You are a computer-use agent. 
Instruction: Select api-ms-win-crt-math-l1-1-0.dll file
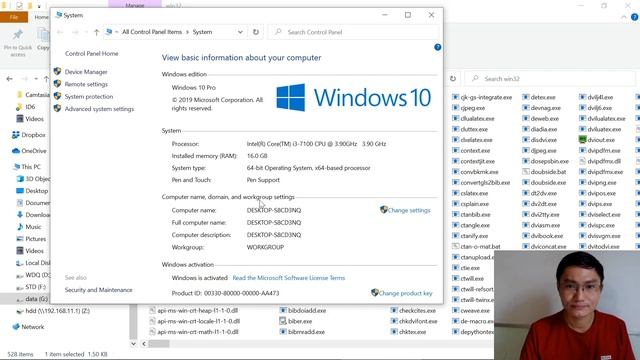click(x=193, y=332)
